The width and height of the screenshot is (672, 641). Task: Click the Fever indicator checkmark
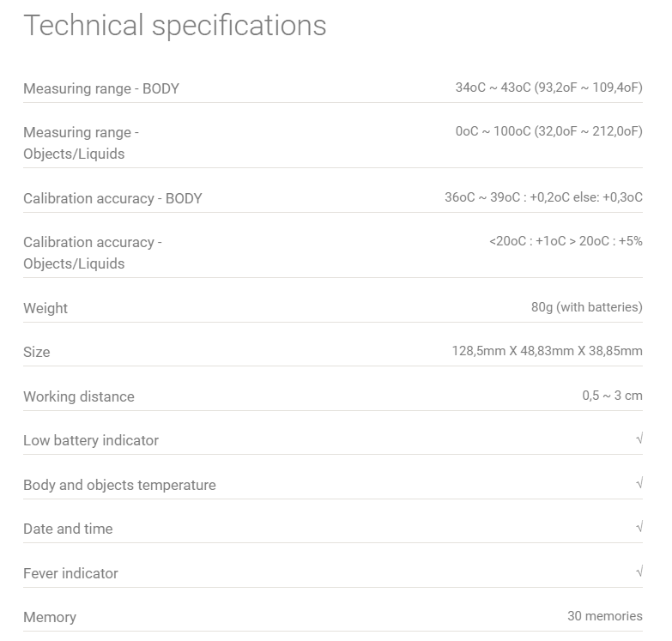pos(639,572)
